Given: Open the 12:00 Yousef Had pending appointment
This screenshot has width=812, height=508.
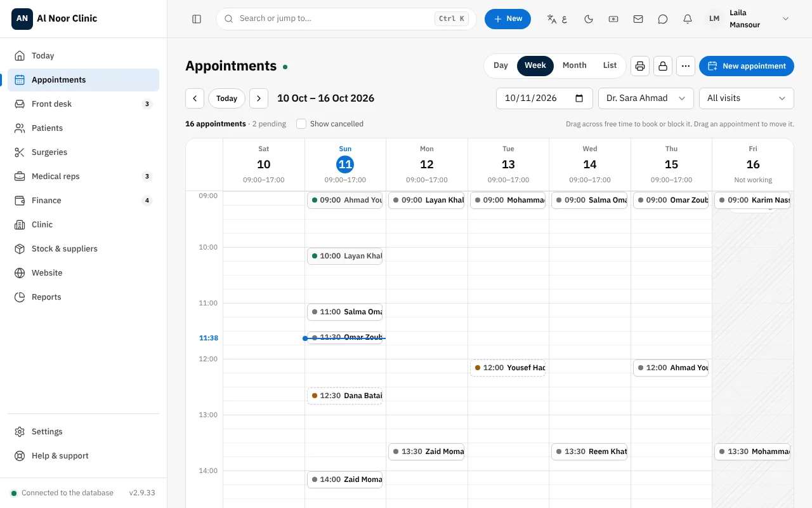Looking at the screenshot, I should (508, 368).
